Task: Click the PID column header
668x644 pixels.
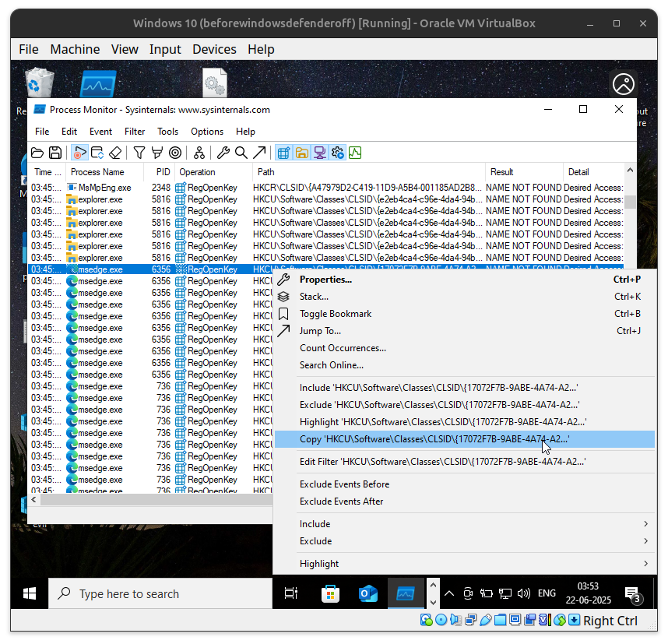Action: pos(160,172)
